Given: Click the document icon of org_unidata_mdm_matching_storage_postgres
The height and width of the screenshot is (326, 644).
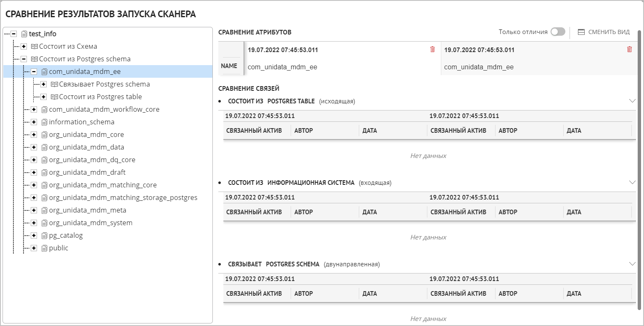Looking at the screenshot, I should [45, 197].
